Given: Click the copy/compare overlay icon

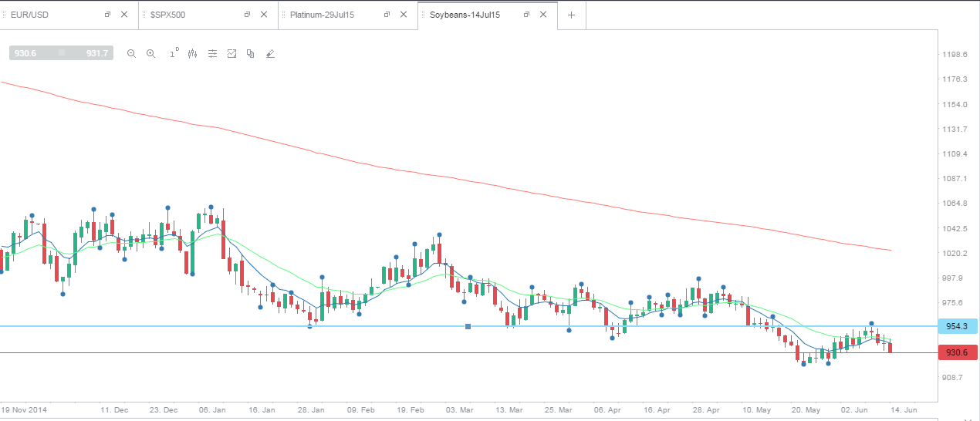Looking at the screenshot, I should point(251,54).
